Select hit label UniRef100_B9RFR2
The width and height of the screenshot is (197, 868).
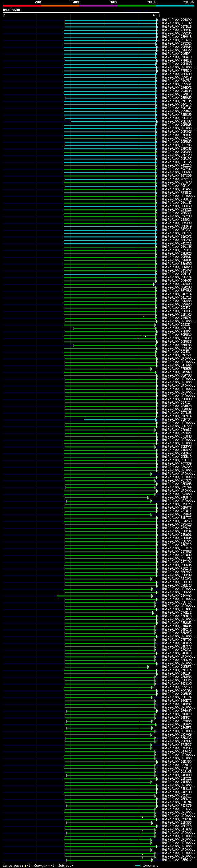click(x=177, y=50)
